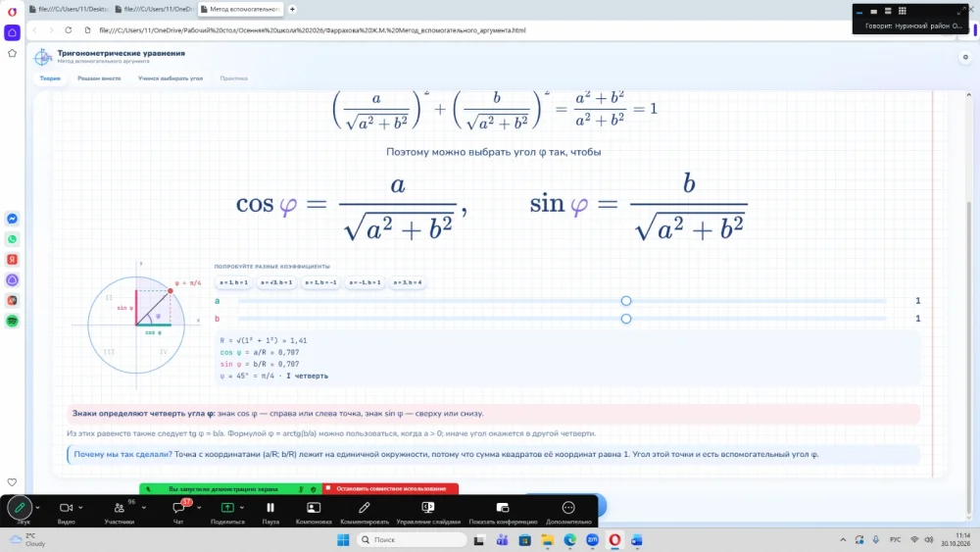
Task: Open File Explorer from taskbar
Action: 548,540
